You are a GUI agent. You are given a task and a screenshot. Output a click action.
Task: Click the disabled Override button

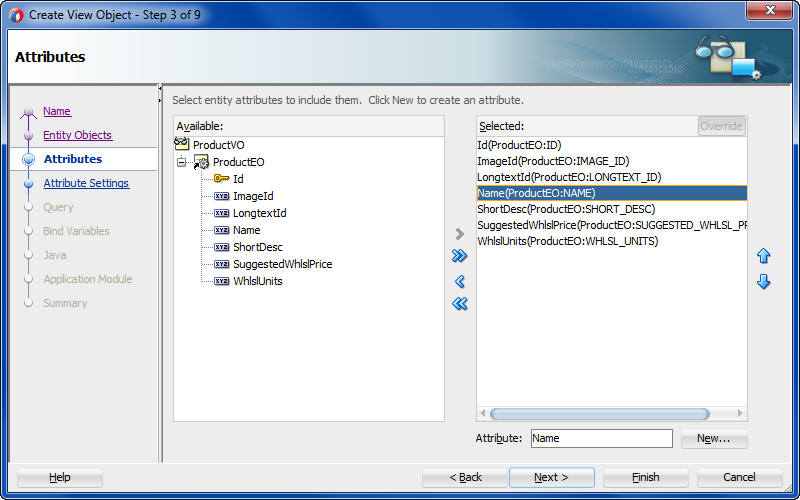pyautogui.click(x=721, y=126)
